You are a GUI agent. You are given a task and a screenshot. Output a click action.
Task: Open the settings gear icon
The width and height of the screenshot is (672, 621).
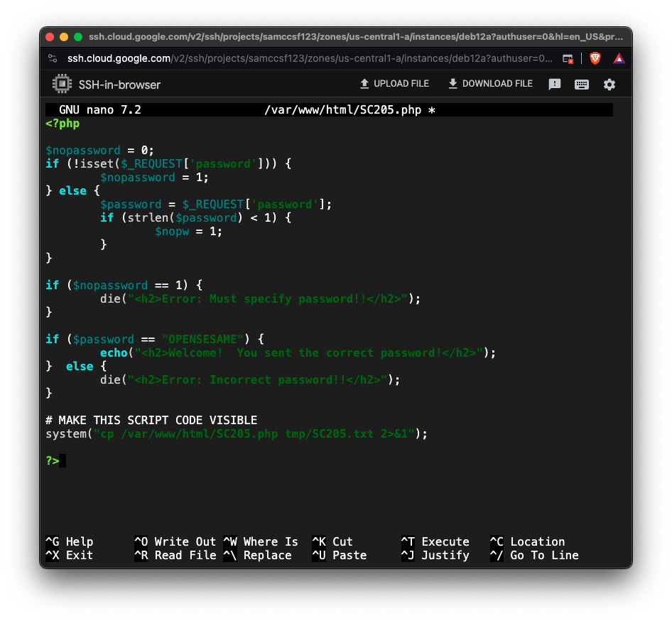pos(609,85)
